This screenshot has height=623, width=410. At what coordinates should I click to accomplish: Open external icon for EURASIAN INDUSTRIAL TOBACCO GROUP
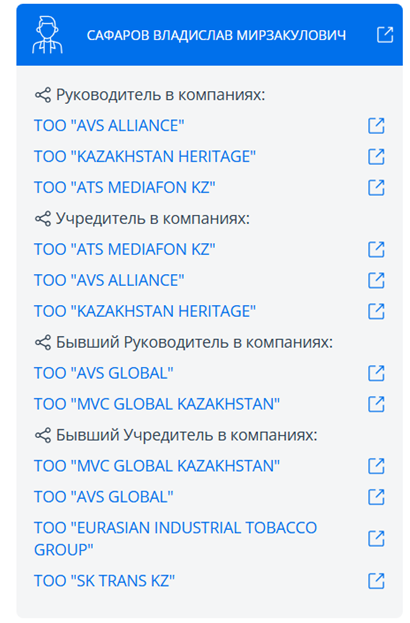click(376, 538)
